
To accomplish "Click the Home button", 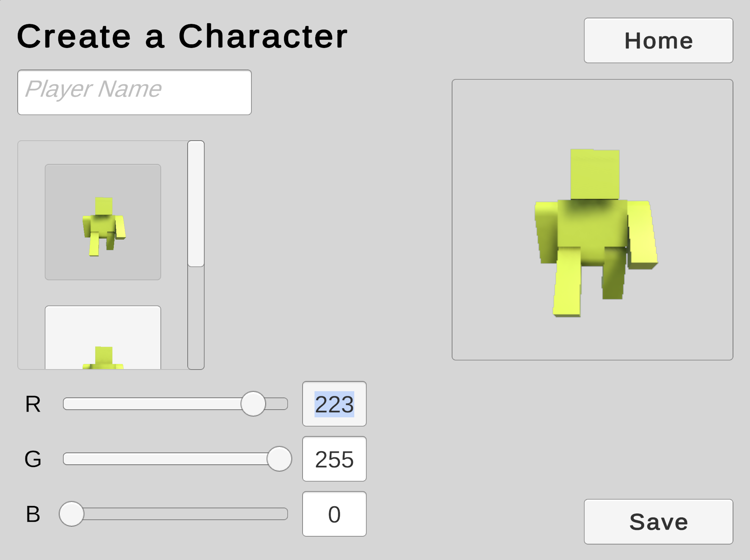I will coord(658,40).
